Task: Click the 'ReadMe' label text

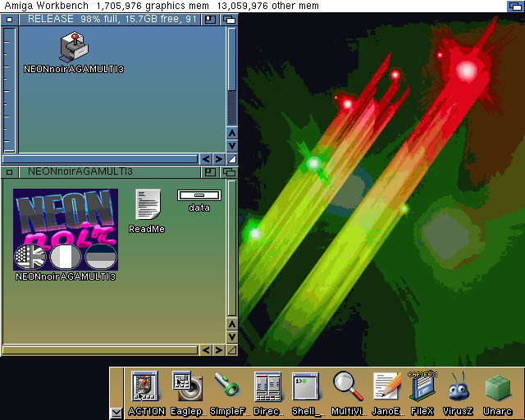Action: (147, 229)
